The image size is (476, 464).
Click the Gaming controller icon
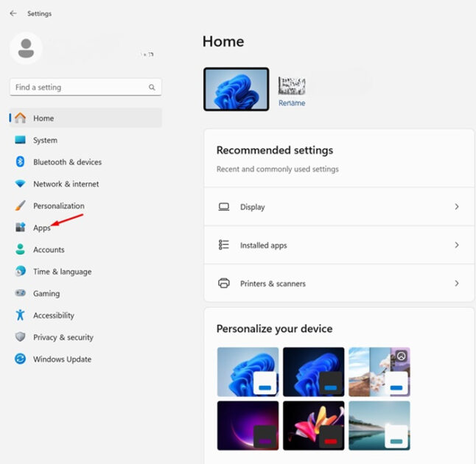[21, 293]
